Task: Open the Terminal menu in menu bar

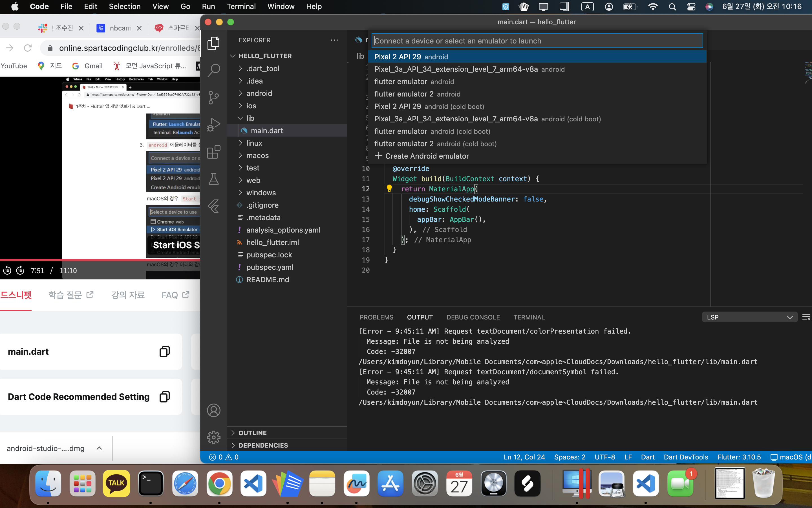Action: click(241, 7)
